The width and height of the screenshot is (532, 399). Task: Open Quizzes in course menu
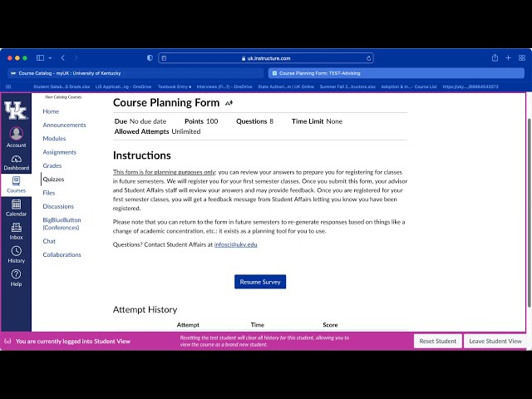(x=53, y=180)
